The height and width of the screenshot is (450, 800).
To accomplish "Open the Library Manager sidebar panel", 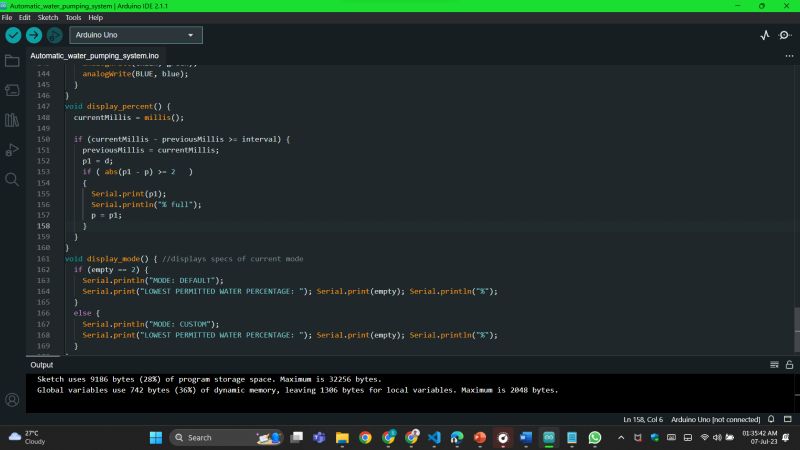I will coord(12,120).
